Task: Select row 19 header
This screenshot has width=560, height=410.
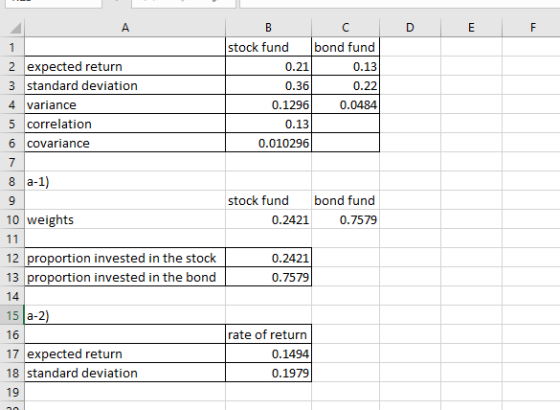Action: click(12, 392)
